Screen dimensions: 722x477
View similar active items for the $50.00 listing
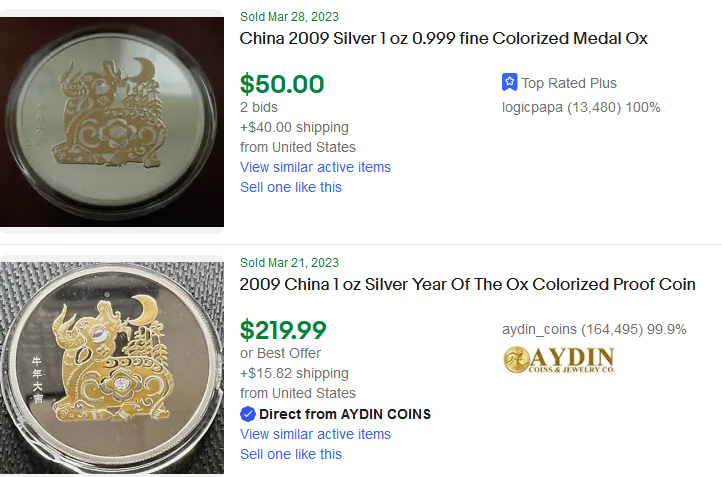pos(315,167)
